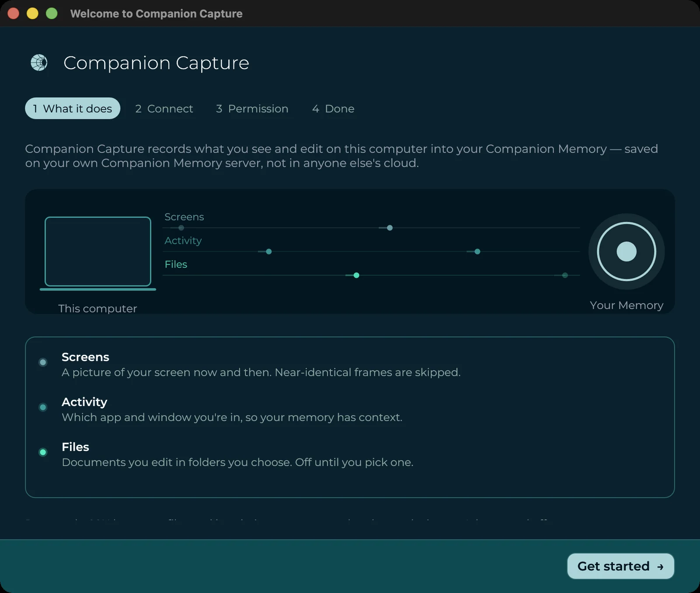Click the Screens label in the diagram

click(184, 217)
